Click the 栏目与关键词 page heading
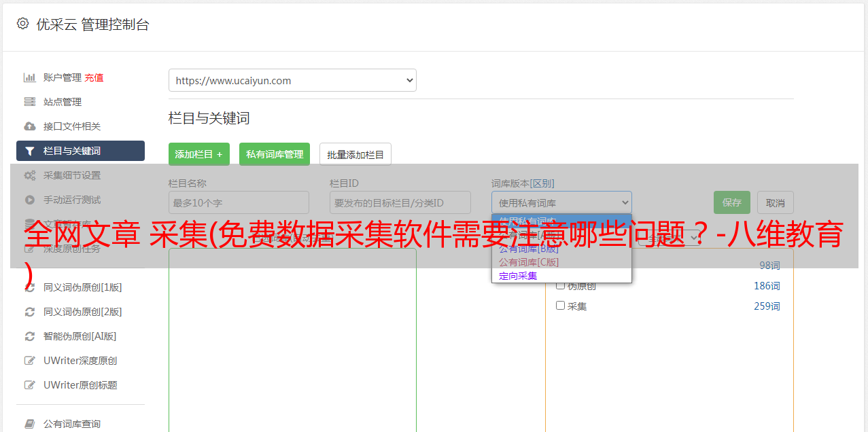Viewport: 868px width, 432px height. (x=209, y=118)
